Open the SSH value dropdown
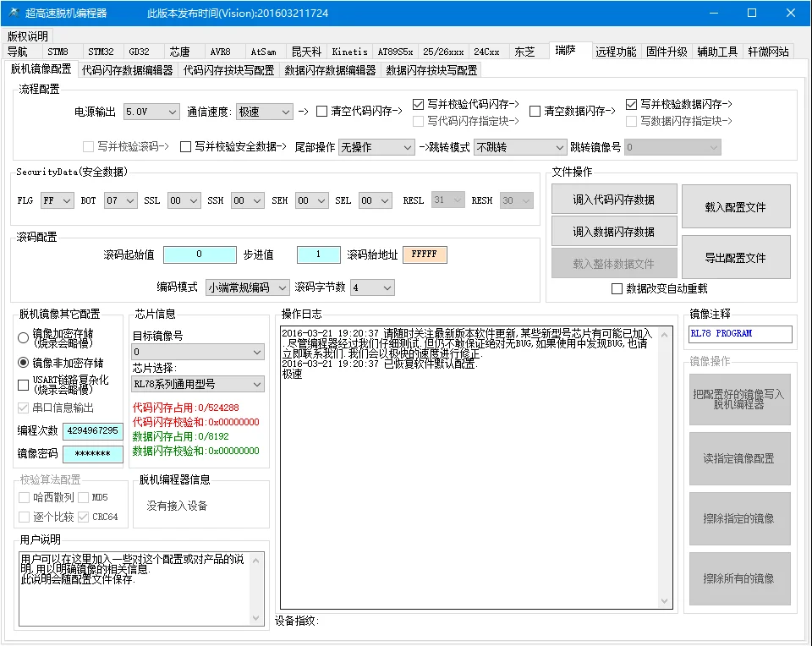The height and width of the screenshot is (646, 812). click(x=248, y=201)
